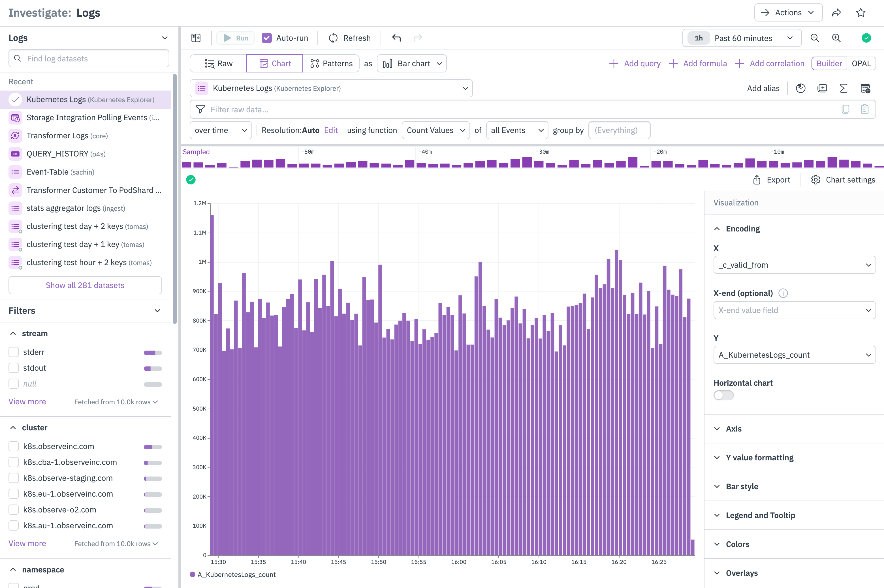Check the stderr stream filter
The width and height of the screenshot is (884, 588).
click(14, 352)
